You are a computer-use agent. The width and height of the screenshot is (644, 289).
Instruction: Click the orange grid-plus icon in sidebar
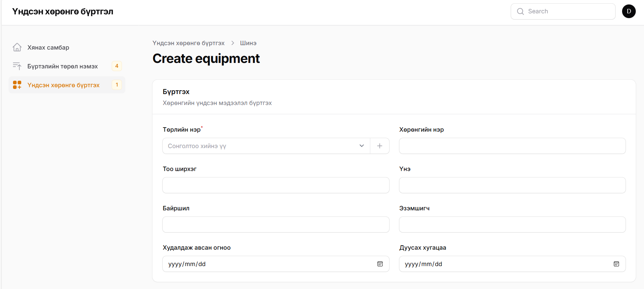[x=17, y=85]
